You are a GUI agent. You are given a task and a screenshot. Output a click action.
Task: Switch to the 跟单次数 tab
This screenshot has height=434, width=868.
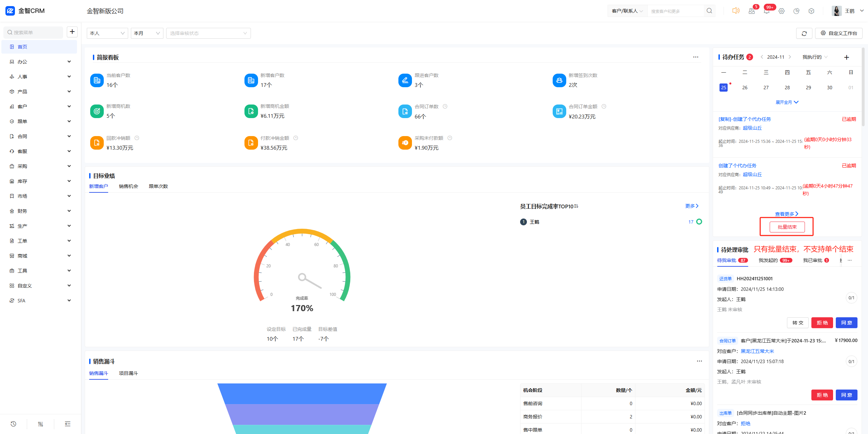pos(158,186)
